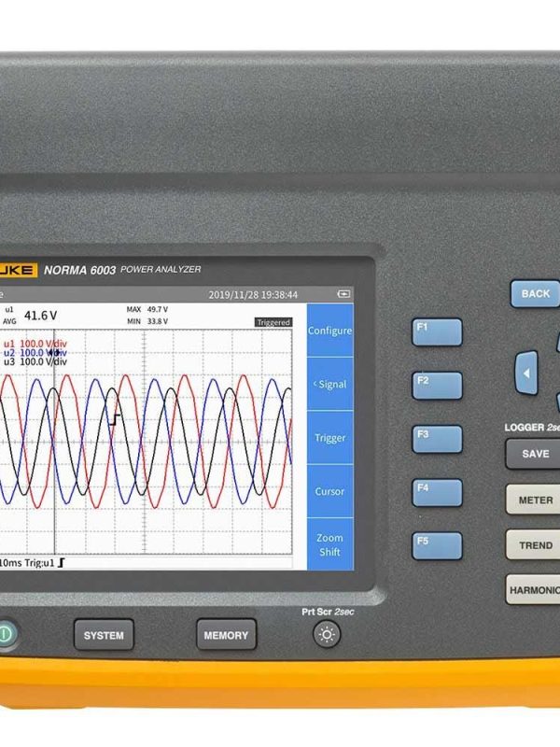The height and width of the screenshot is (747, 560).
Task: Select the Trigger softkey
Action: tap(330, 438)
